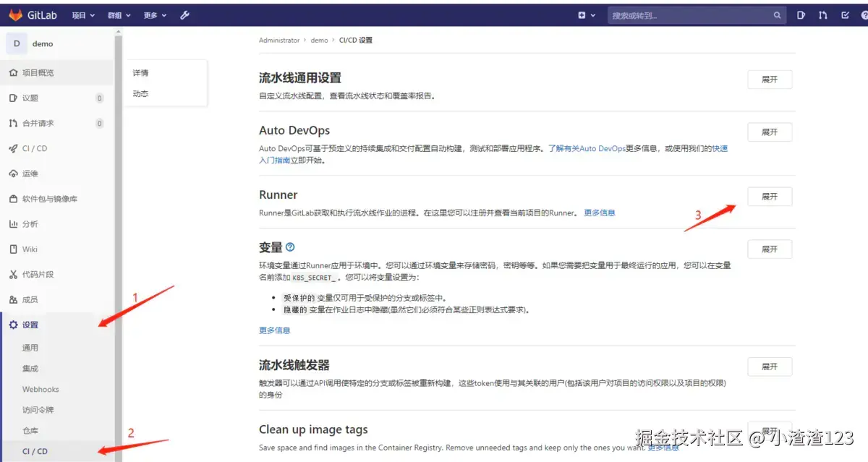Open 软件包与镜像库 in the sidebar

[57, 199]
